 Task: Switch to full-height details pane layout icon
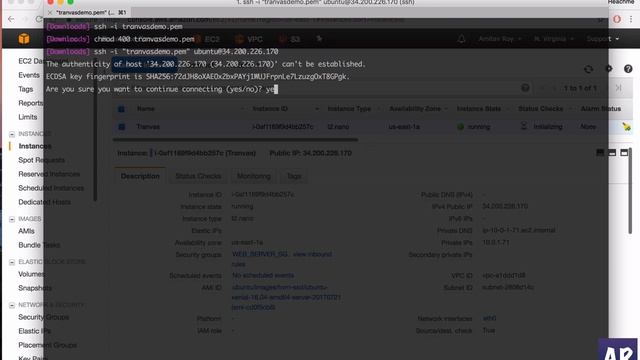coord(624,153)
